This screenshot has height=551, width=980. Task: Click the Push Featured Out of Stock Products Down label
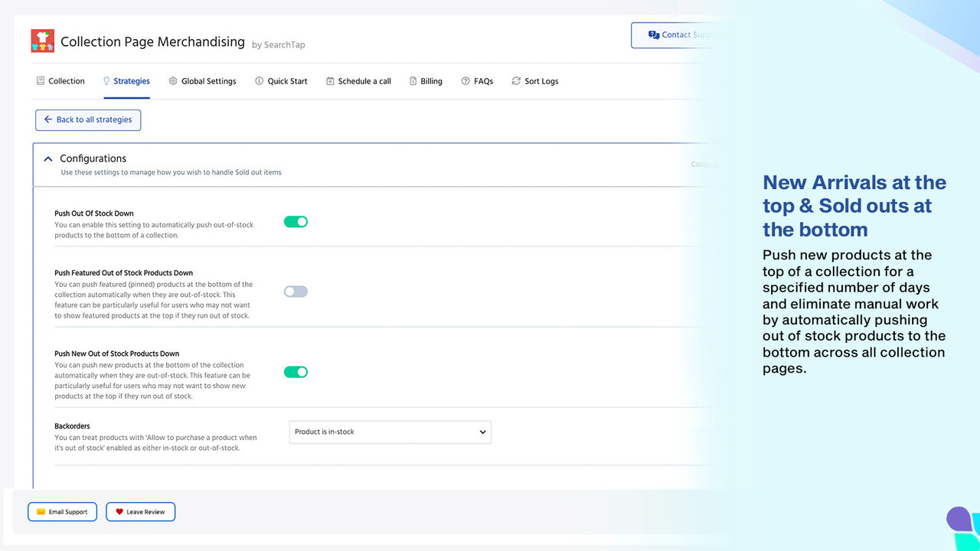(x=123, y=272)
